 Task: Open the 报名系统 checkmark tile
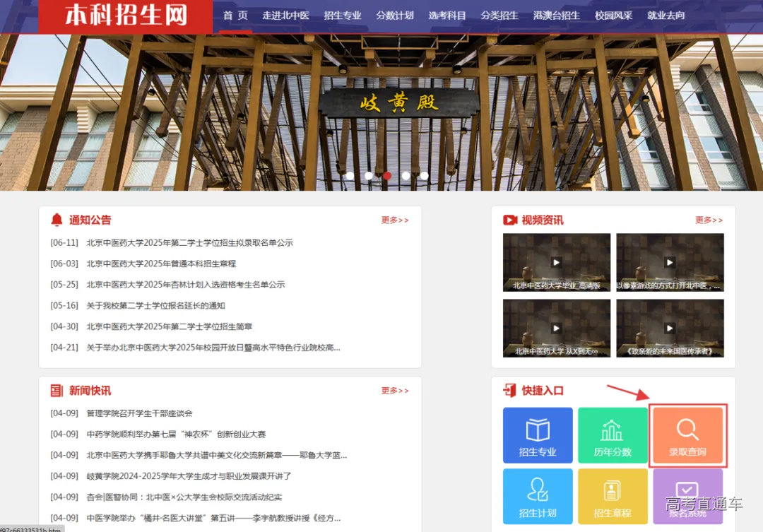(x=687, y=495)
